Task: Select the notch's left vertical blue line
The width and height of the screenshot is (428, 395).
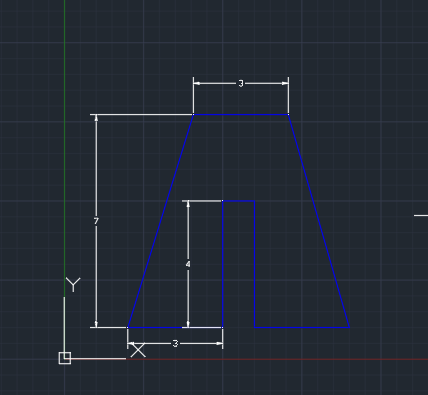Action: click(x=223, y=264)
